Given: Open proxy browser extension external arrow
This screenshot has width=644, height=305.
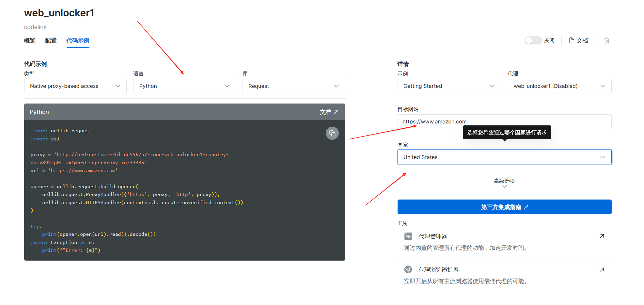Looking at the screenshot, I should click(x=602, y=270).
